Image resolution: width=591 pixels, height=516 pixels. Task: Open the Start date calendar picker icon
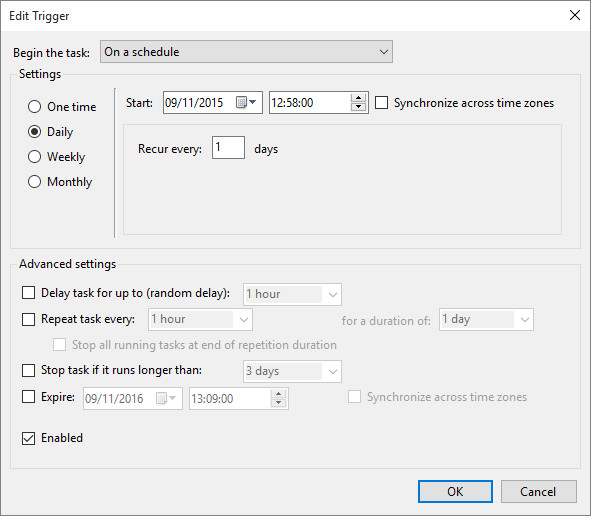pos(246,102)
